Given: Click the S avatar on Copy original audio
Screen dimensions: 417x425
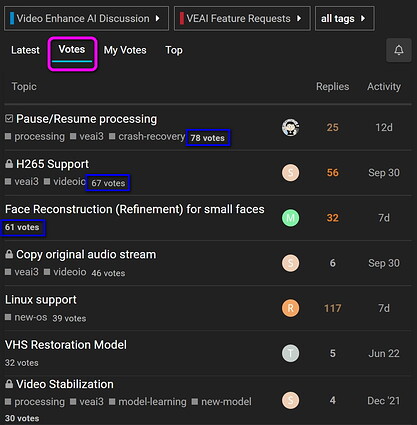Looking at the screenshot, I should coord(290,263).
